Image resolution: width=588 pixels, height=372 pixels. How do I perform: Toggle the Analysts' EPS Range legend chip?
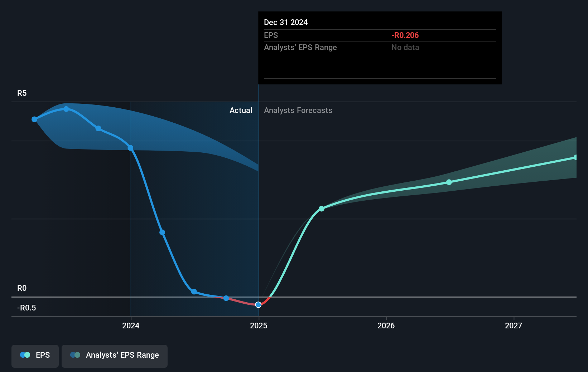114,356
